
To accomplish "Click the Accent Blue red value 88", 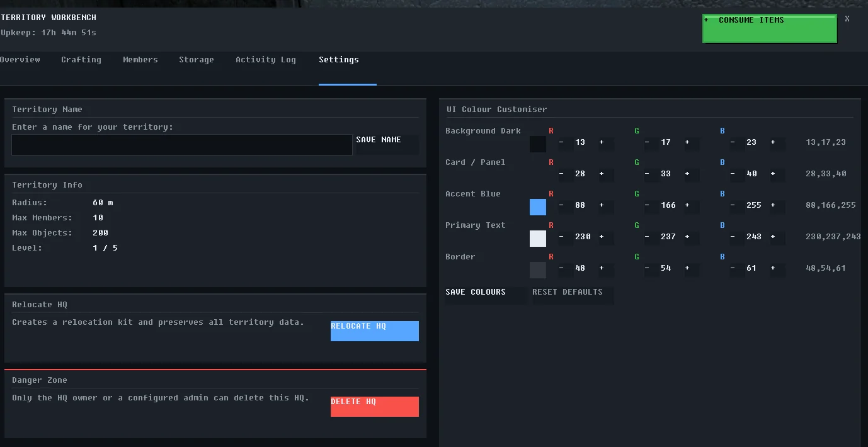I will [x=580, y=205].
